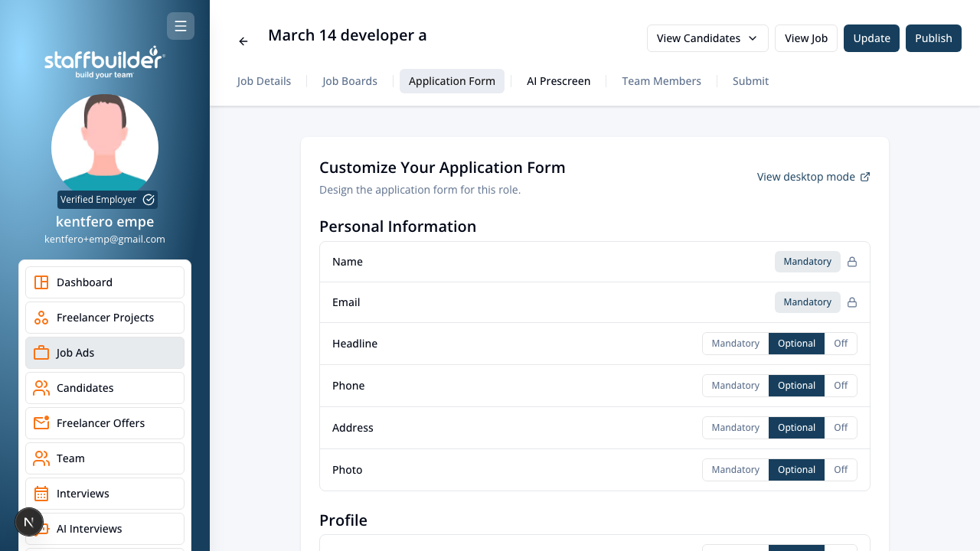Click the Job Ads briefcase icon
Image resolution: width=980 pixels, height=551 pixels.
(x=41, y=353)
